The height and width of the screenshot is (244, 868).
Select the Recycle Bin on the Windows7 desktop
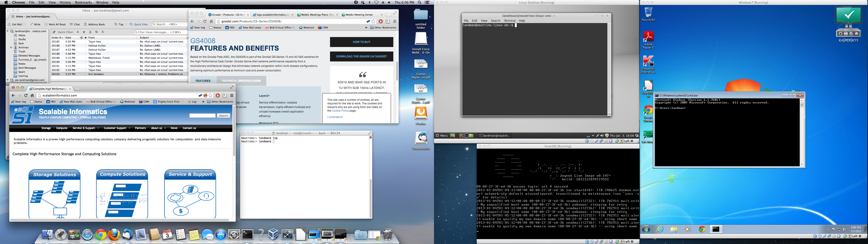click(x=648, y=14)
